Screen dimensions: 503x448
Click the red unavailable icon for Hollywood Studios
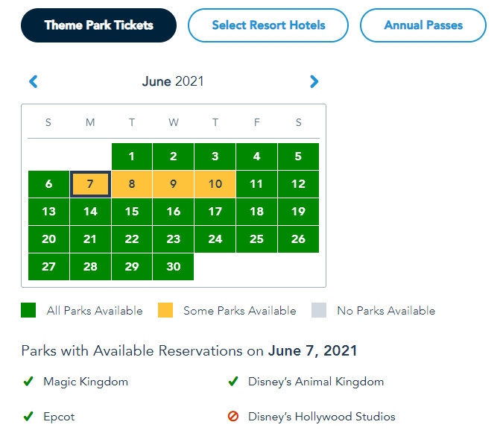pos(233,417)
